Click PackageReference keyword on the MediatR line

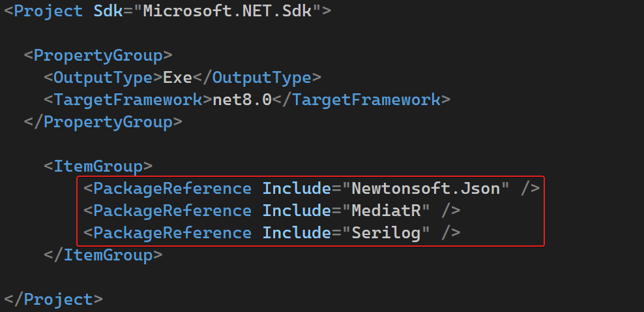[172, 211]
